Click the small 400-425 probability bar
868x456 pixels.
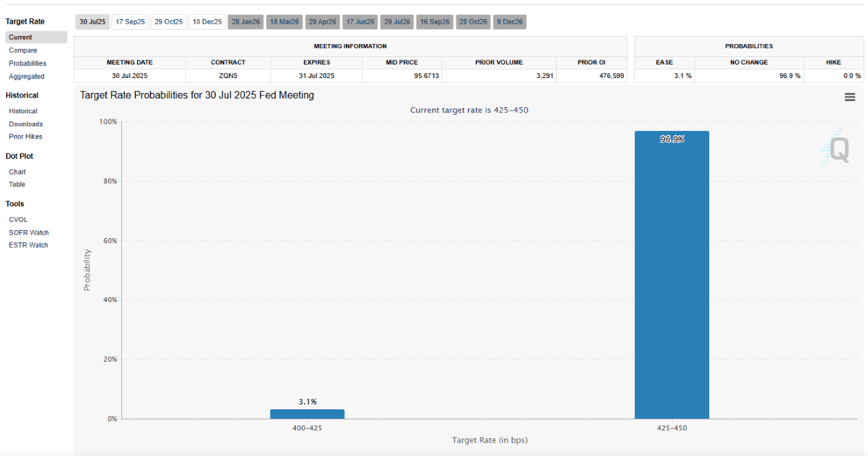pyautogui.click(x=307, y=414)
